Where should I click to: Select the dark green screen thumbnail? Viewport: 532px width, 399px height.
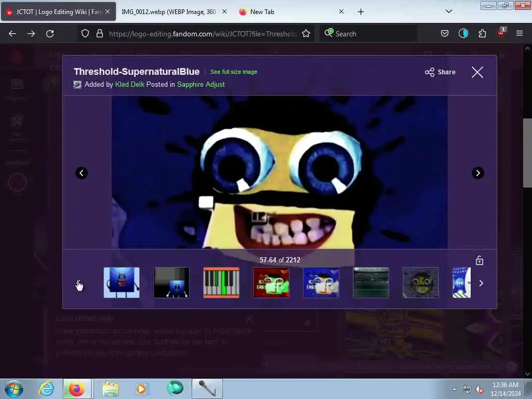click(371, 283)
